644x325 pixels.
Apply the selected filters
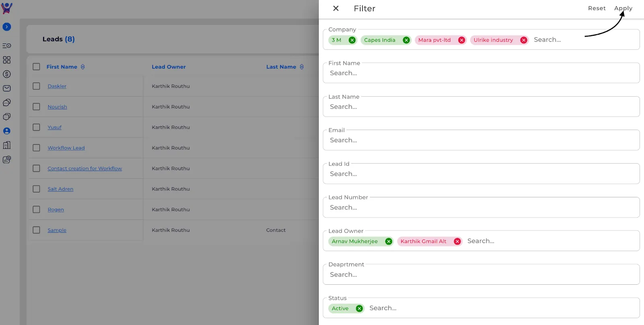pyautogui.click(x=623, y=8)
